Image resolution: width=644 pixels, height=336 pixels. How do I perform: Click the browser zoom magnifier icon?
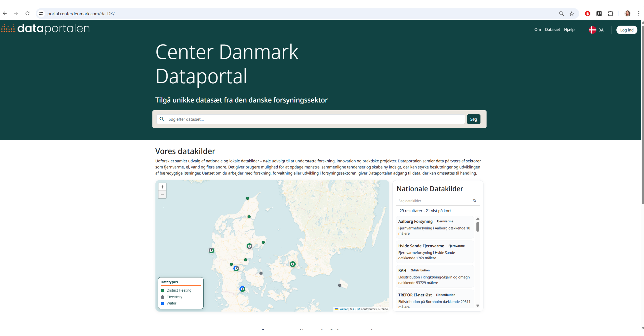pyautogui.click(x=561, y=13)
